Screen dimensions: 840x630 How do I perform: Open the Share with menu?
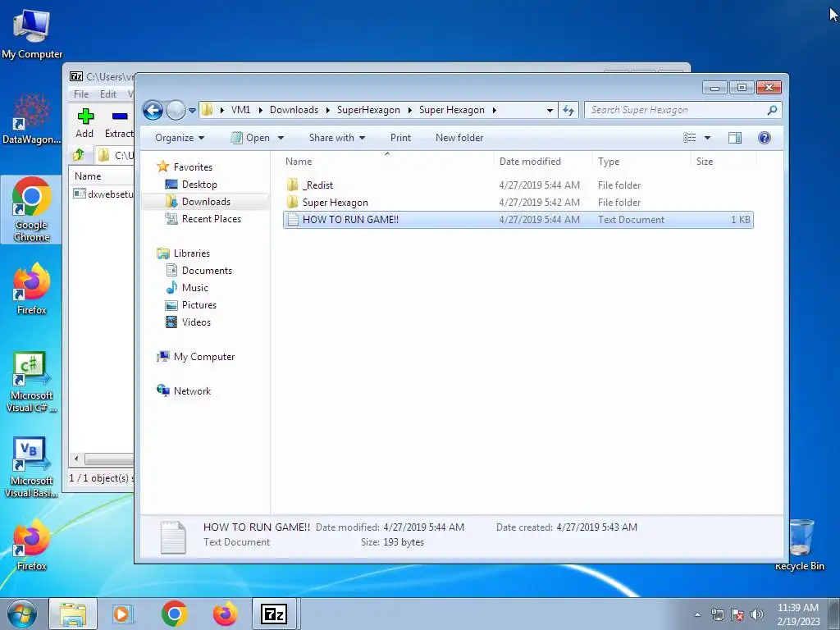pyautogui.click(x=337, y=138)
